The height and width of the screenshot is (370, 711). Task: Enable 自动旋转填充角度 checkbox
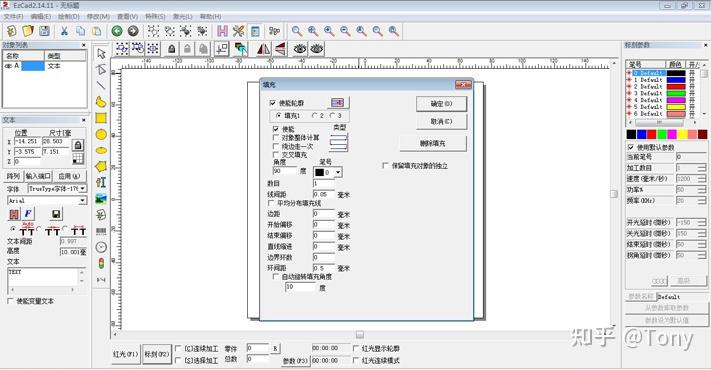point(275,277)
